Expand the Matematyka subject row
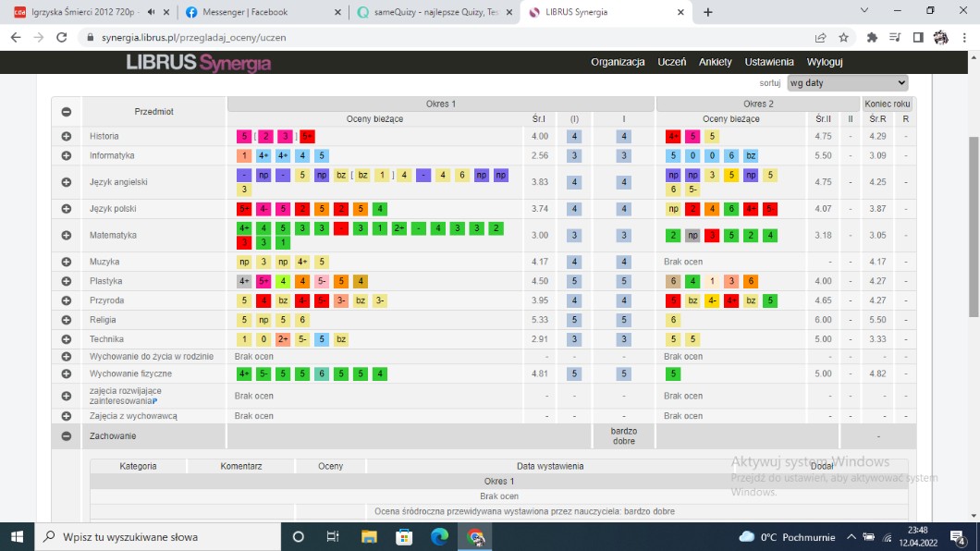Screen dimensions: 980x551 pos(67,235)
